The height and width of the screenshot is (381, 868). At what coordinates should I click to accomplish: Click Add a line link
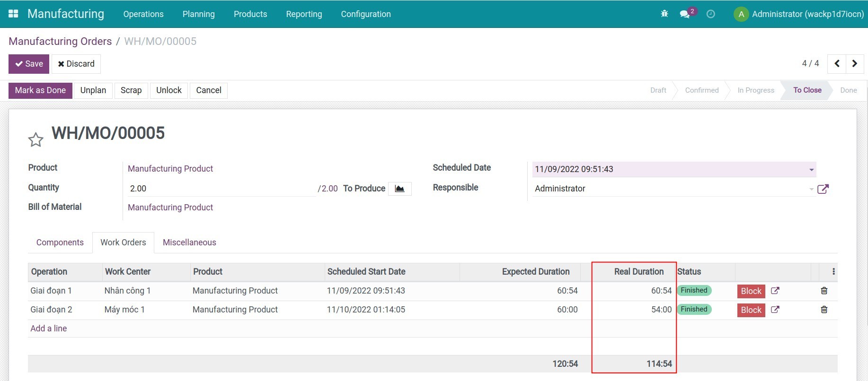(49, 329)
